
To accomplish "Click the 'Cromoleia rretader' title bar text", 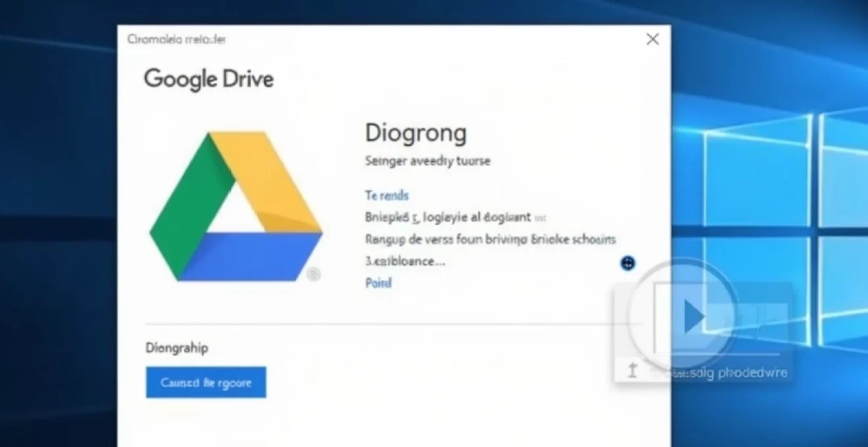I will (x=174, y=39).
